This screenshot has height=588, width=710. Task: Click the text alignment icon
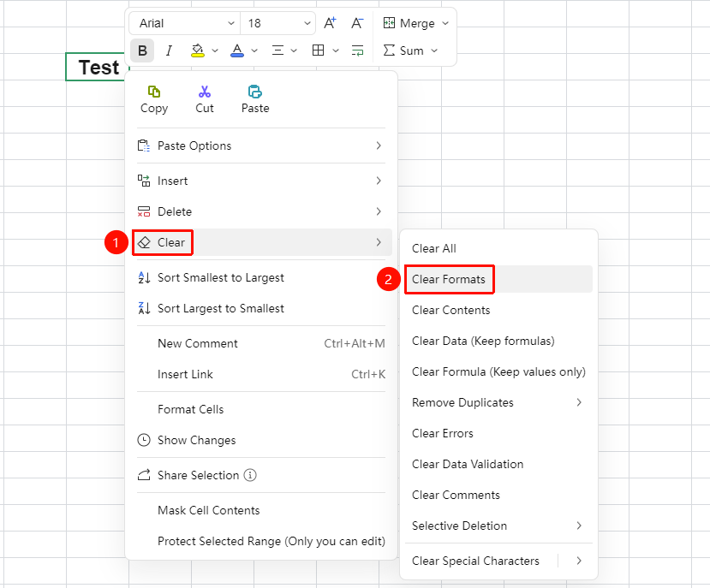[277, 50]
